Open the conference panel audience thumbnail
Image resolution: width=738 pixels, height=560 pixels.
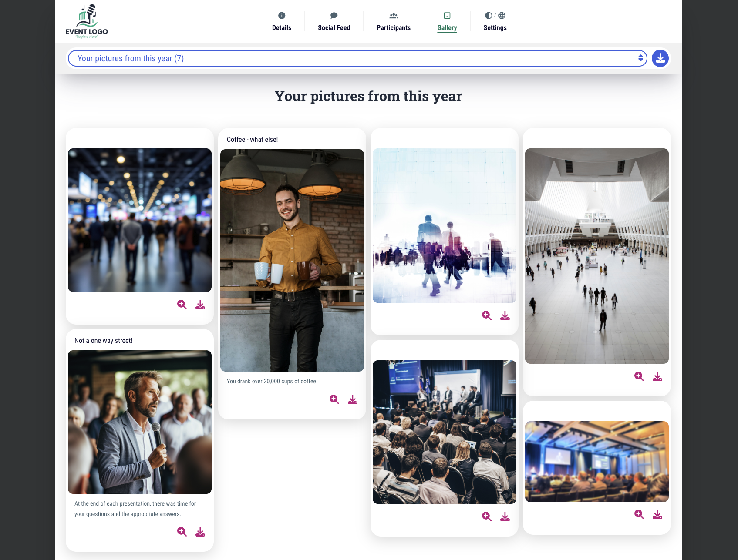click(444, 432)
